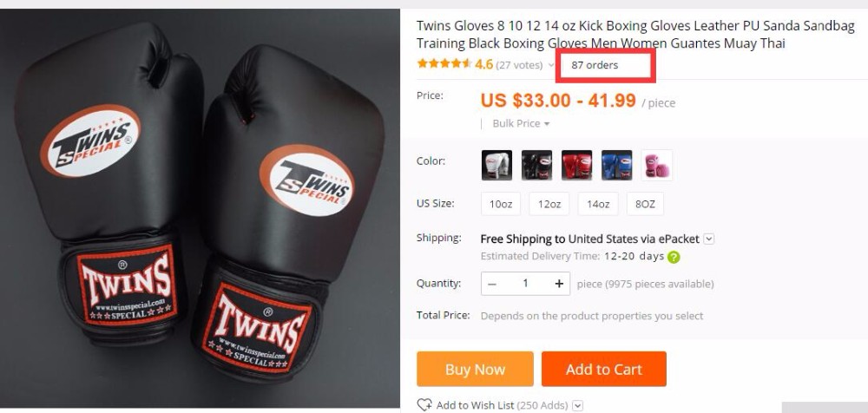Open the wish list options dropdown arrow
Viewport: 868px width, 413px height.
(577, 405)
